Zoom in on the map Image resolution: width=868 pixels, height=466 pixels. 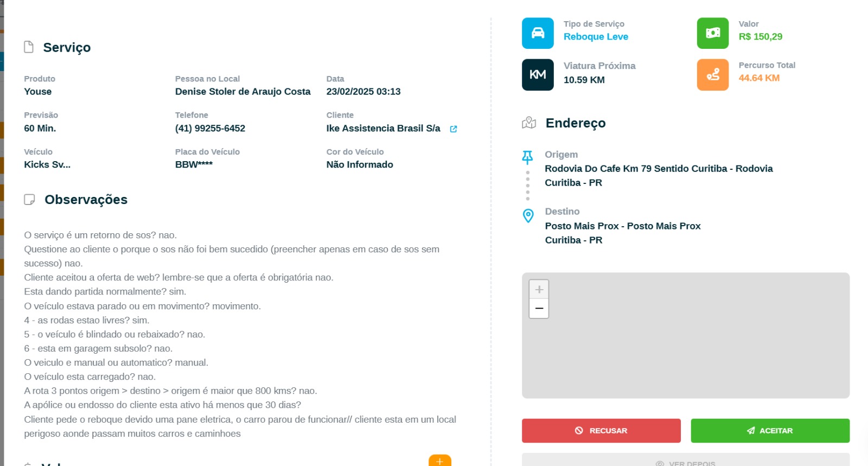(539, 290)
